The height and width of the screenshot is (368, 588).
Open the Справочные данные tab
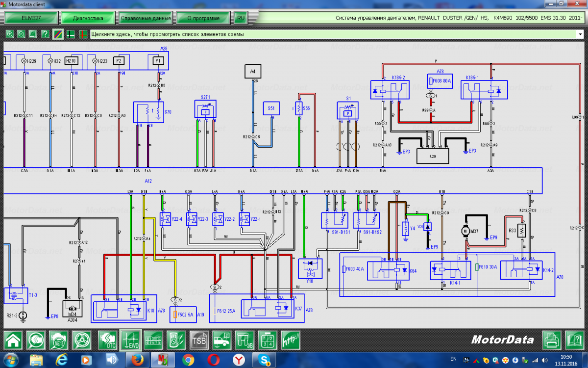pos(146,18)
